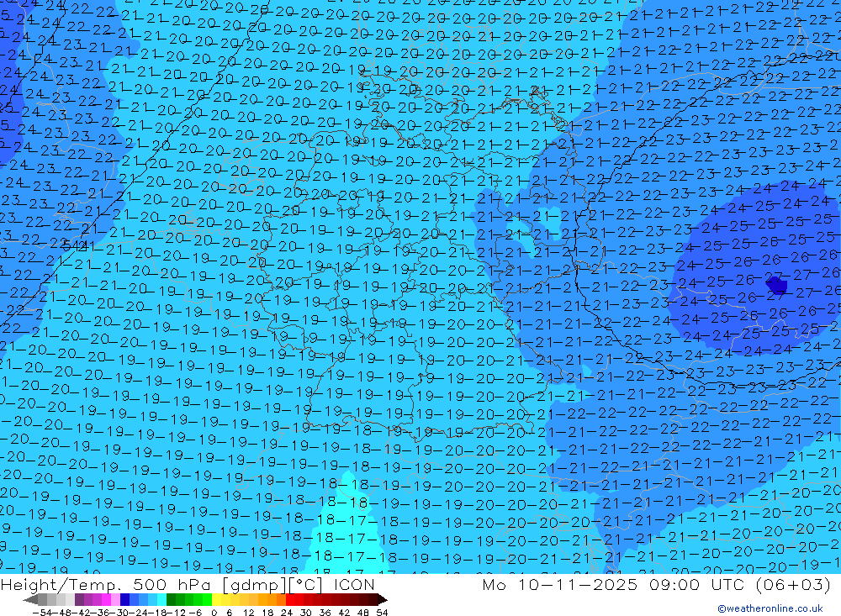Pick the dark blue legend swatch at -30
The width and height of the screenshot is (841, 616).
pyautogui.click(x=125, y=599)
